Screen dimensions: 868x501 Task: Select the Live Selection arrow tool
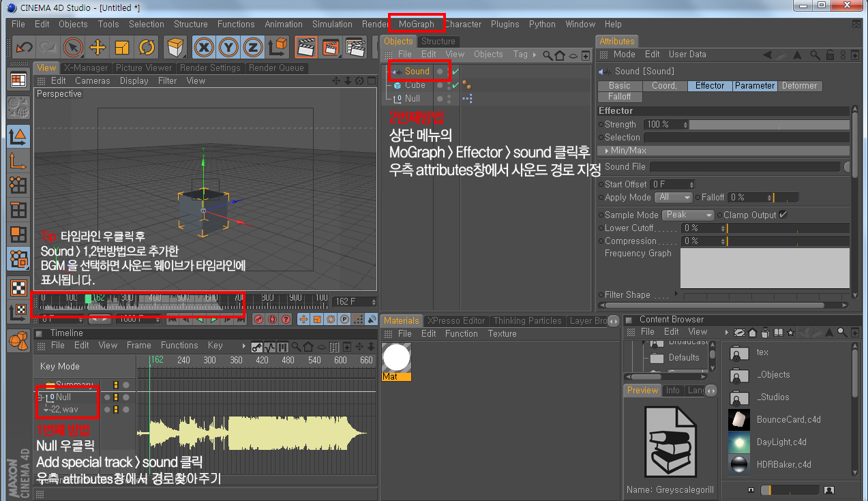click(x=72, y=47)
